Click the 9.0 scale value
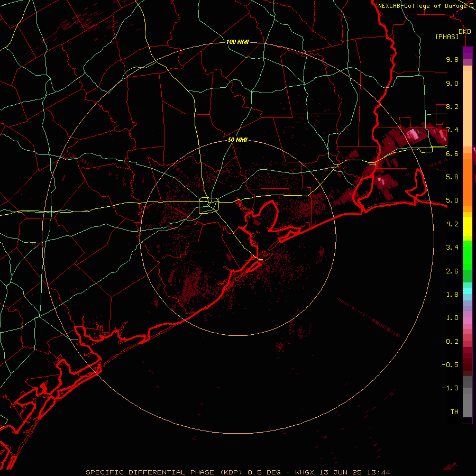The image size is (476, 476). pos(452,83)
